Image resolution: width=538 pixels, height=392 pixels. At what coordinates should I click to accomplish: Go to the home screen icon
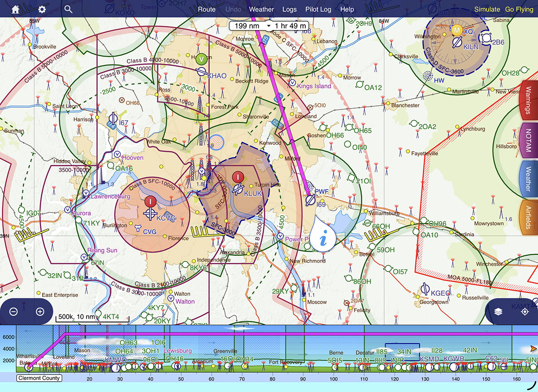(x=15, y=9)
